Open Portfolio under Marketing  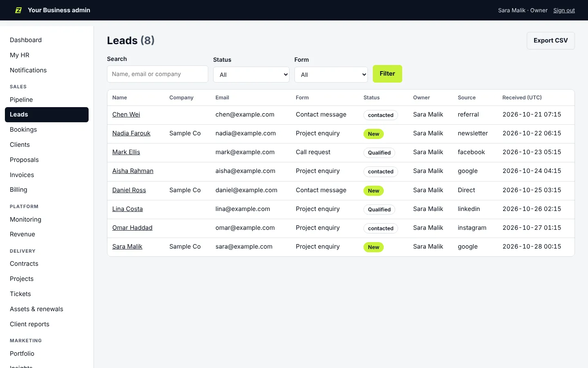(x=47, y=354)
